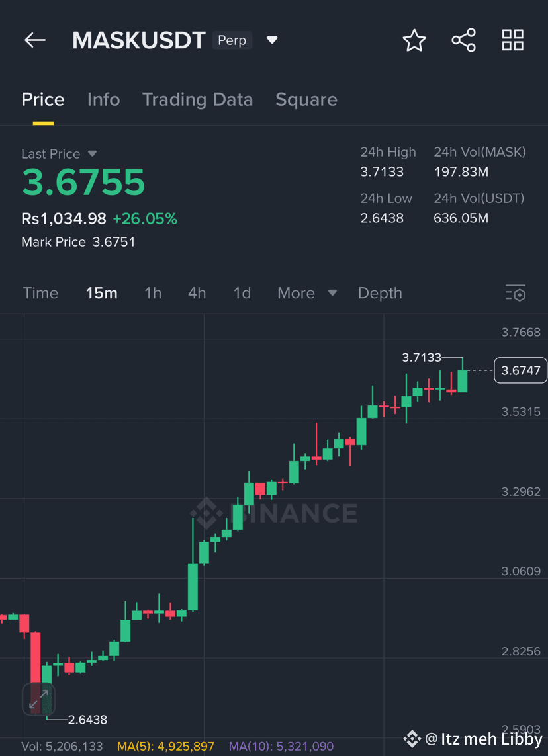Viewport: 548px width, 756px height.
Task: Expand the Perp contract dropdown arrow
Action: (272, 40)
